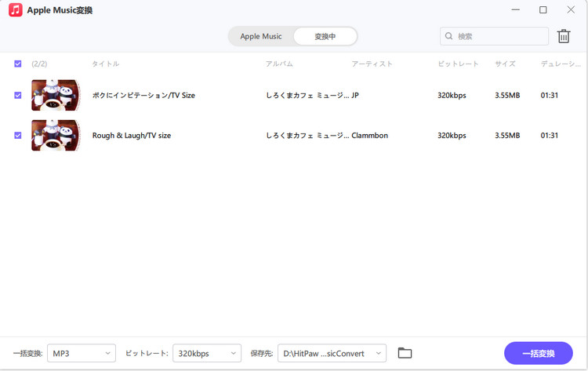Click the Apple Music app logo
The image size is (588, 371).
tap(16, 9)
